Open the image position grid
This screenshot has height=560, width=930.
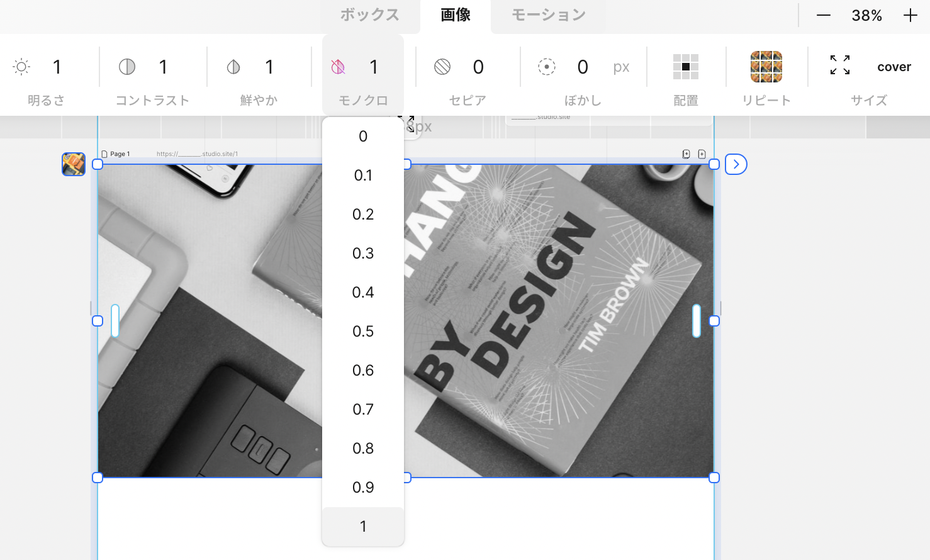point(686,67)
